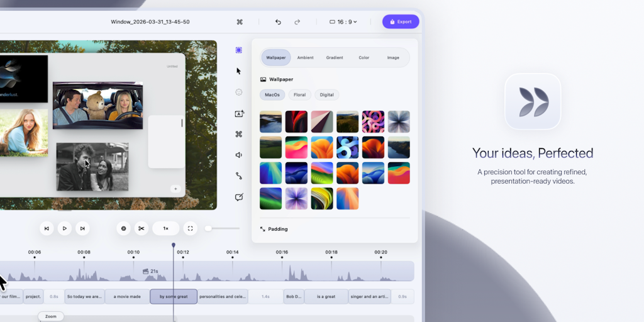Viewport: 644px width, 322px height.
Task: Click the black and white couple photo
Action: click(x=92, y=167)
